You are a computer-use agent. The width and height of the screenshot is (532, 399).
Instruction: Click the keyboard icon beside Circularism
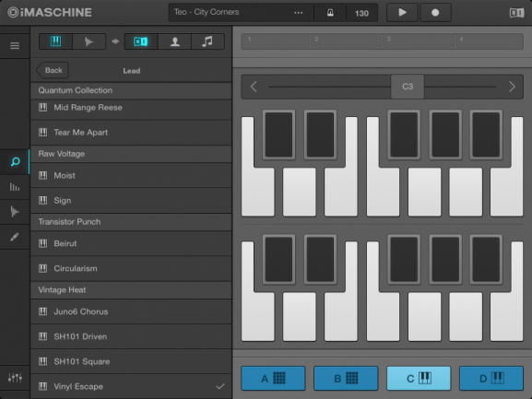click(x=42, y=268)
